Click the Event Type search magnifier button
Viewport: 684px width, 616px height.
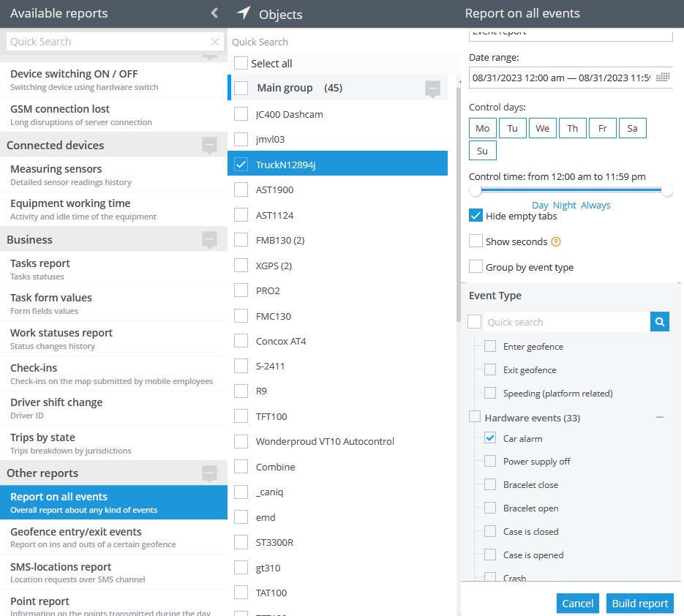pos(660,322)
